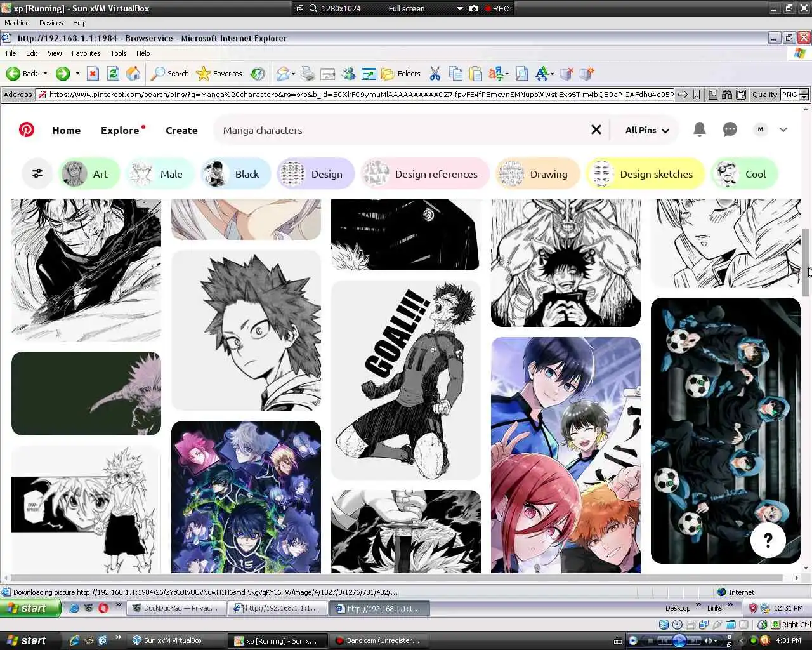Open Pinterest messages speech bubble
This screenshot has height=650, width=812.
click(730, 129)
